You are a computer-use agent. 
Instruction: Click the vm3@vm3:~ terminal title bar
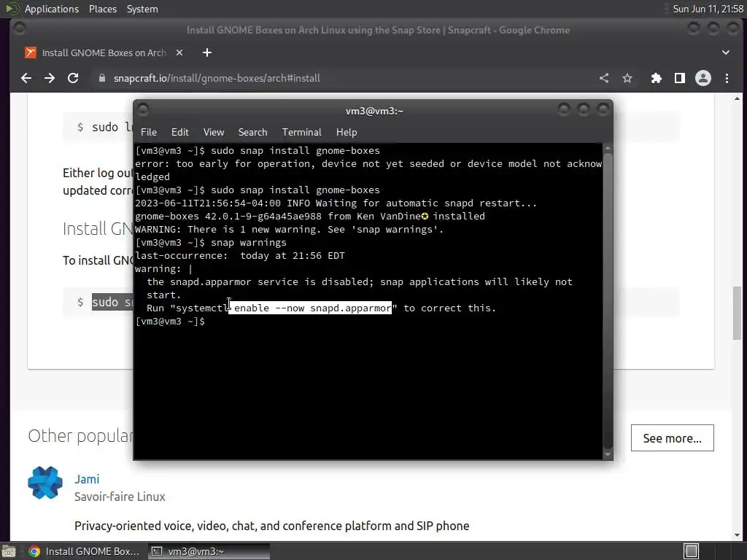374,111
